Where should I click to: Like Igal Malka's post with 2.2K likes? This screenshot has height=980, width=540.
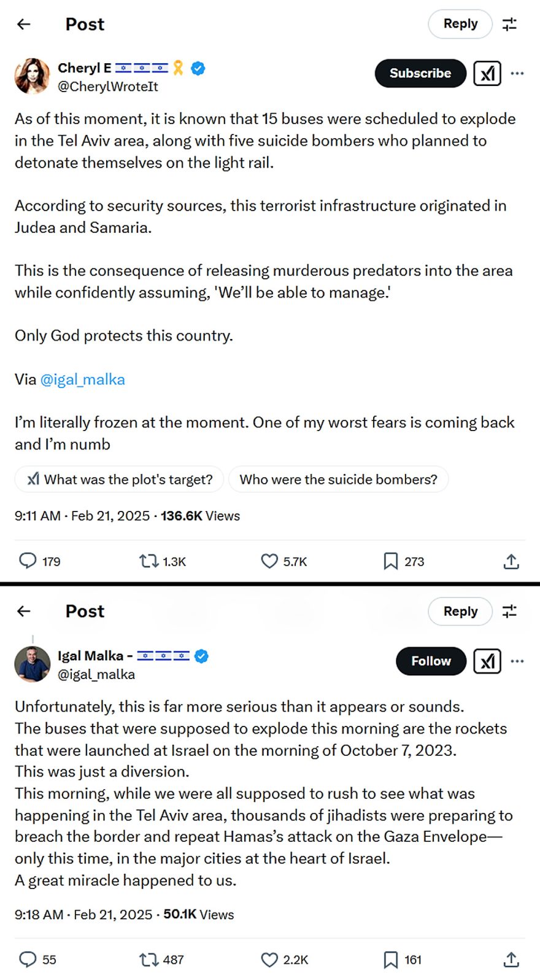click(x=269, y=959)
